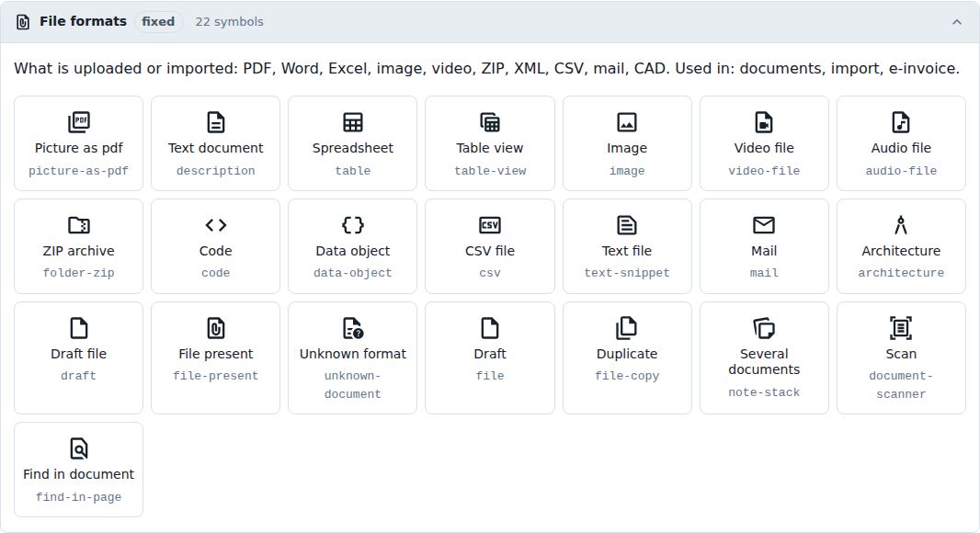
Task: Select the Mail envelope icon
Action: [x=764, y=225]
